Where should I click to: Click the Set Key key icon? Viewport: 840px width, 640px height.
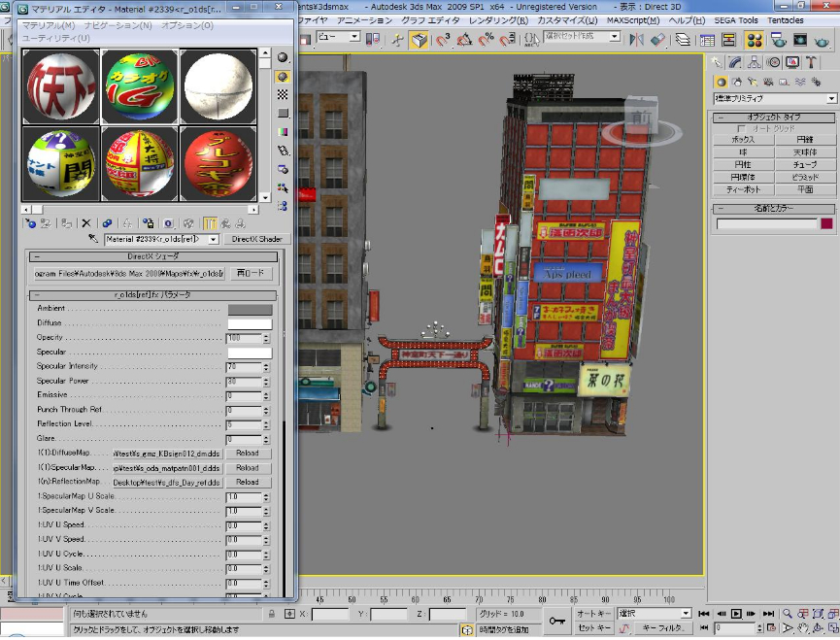point(557,621)
